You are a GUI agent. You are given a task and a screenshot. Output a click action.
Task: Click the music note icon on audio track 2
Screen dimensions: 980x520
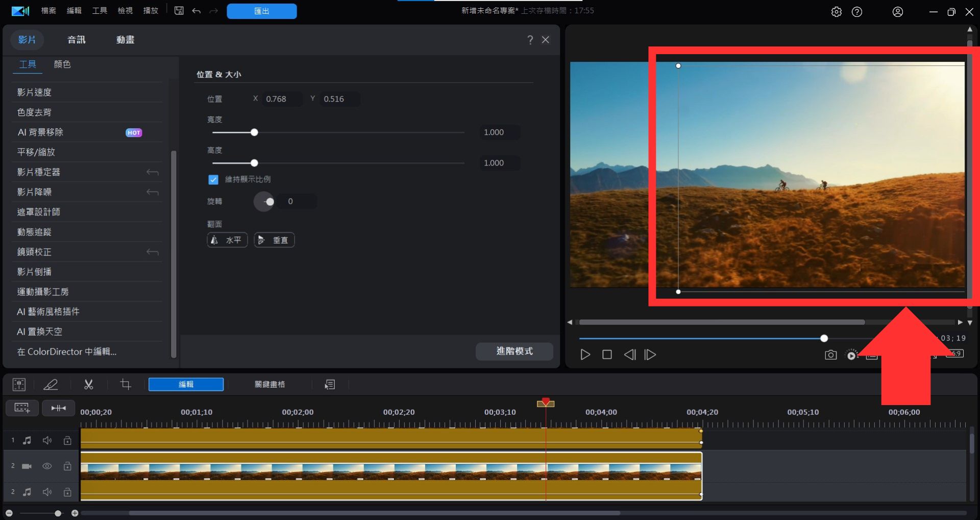coord(27,492)
